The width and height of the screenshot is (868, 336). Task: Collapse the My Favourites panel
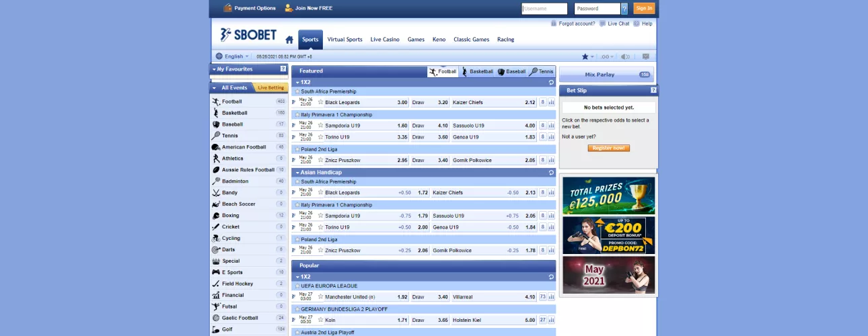(214, 69)
